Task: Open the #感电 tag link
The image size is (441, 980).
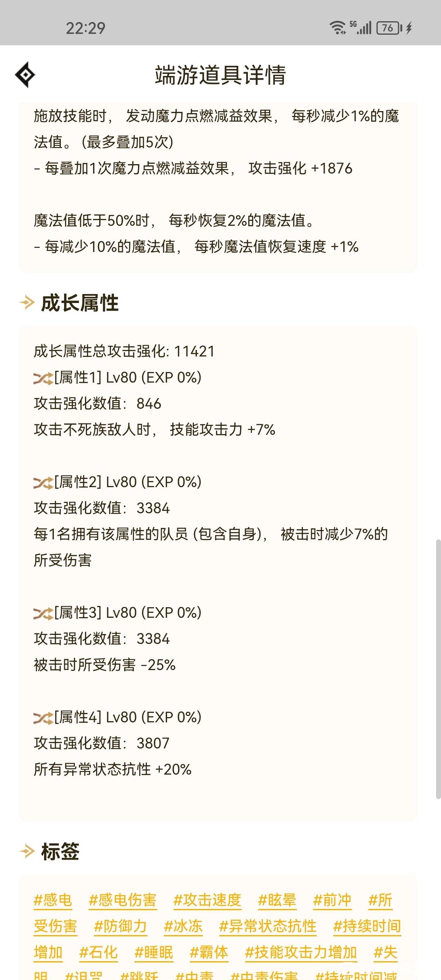Action: pyautogui.click(x=53, y=900)
